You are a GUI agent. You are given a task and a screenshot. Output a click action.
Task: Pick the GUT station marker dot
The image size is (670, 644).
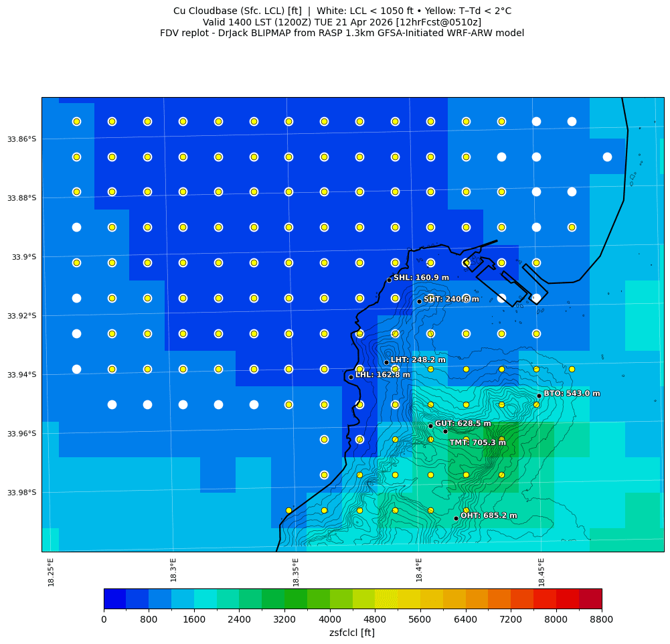coord(430,426)
